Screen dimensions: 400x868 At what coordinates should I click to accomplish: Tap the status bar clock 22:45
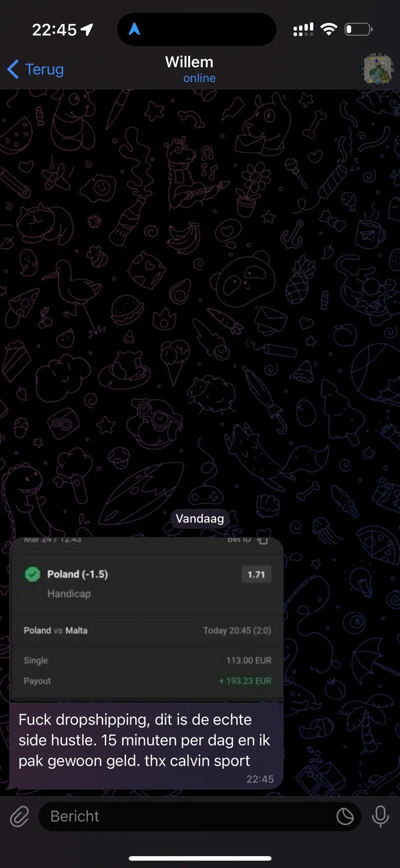(54, 30)
